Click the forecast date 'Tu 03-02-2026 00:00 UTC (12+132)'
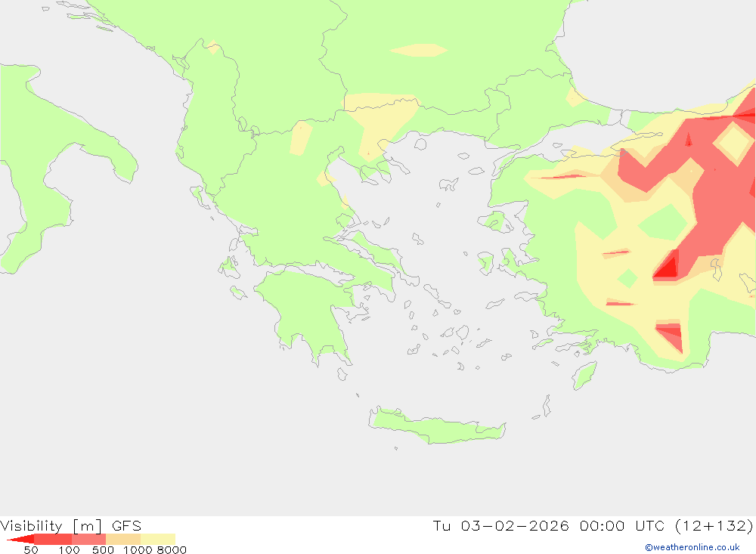The width and height of the screenshot is (756, 554). 593,525
